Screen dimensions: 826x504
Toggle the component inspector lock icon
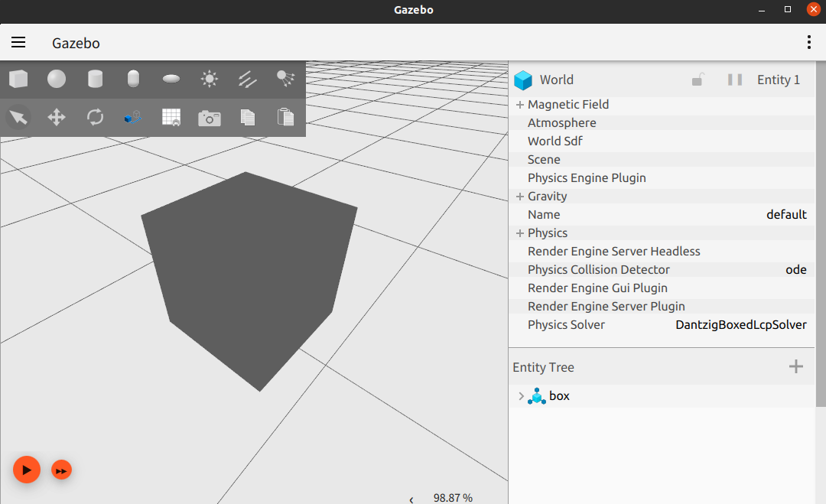point(698,80)
